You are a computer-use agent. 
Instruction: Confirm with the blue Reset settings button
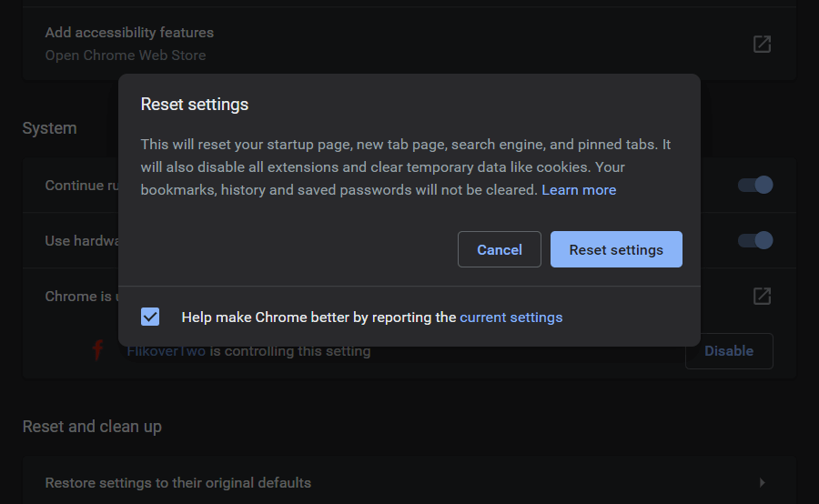pyautogui.click(x=616, y=249)
